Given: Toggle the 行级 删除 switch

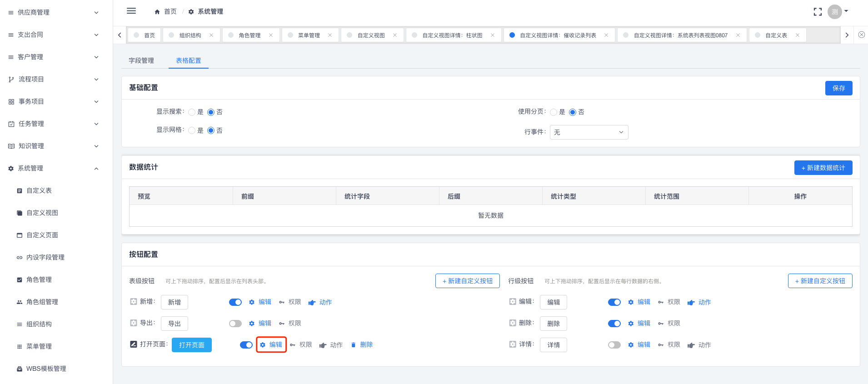Looking at the screenshot, I should point(614,324).
